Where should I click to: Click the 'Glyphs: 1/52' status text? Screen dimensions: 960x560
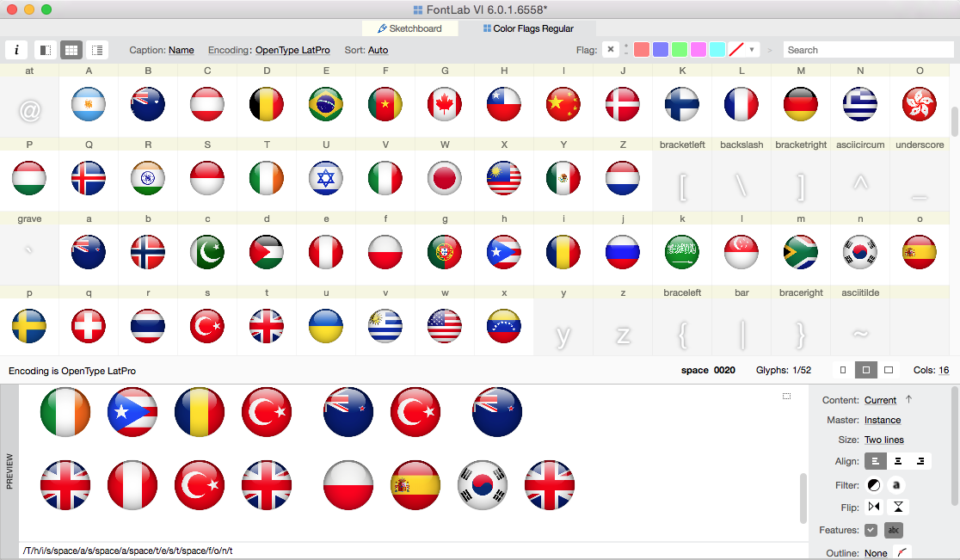[783, 370]
